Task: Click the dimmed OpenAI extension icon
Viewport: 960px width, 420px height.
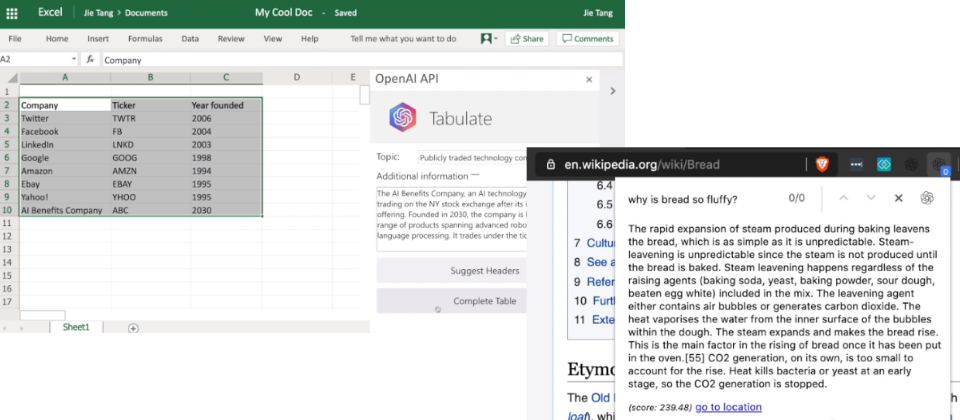Action: [x=911, y=164]
